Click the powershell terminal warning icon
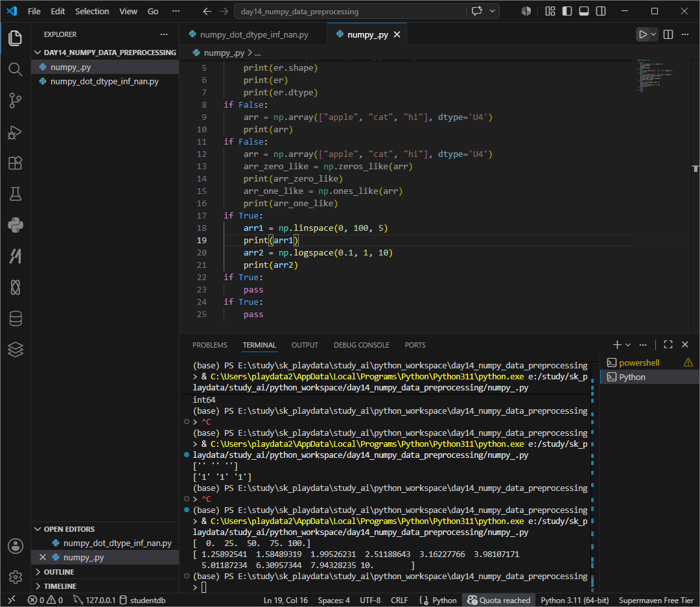Image resolution: width=700 pixels, height=607 pixels. pos(688,363)
